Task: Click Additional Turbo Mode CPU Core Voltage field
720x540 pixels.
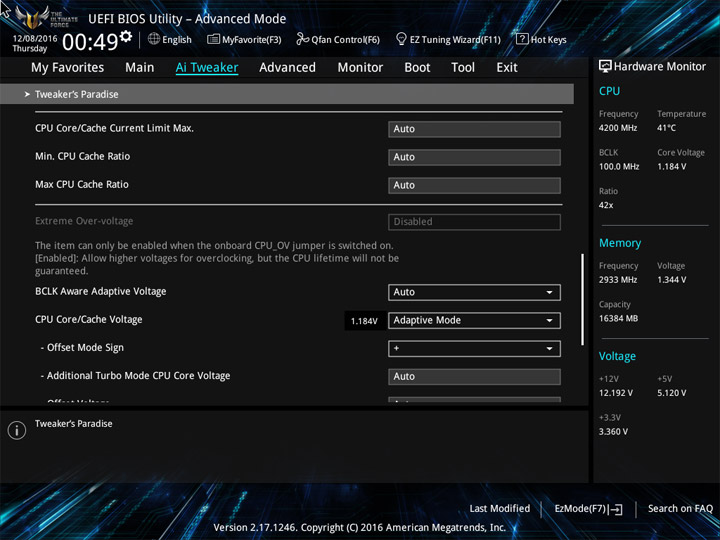Action: [x=474, y=377]
